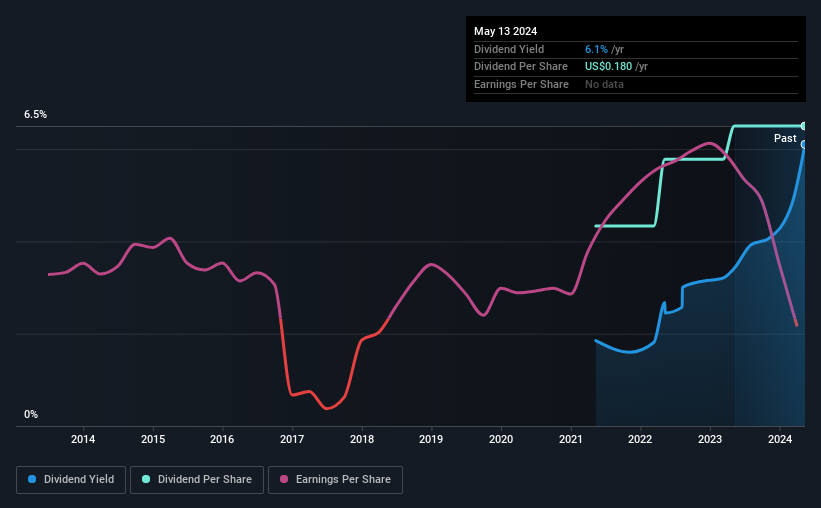Click the 6.1% Dividend Yield tooltip value

pos(596,49)
